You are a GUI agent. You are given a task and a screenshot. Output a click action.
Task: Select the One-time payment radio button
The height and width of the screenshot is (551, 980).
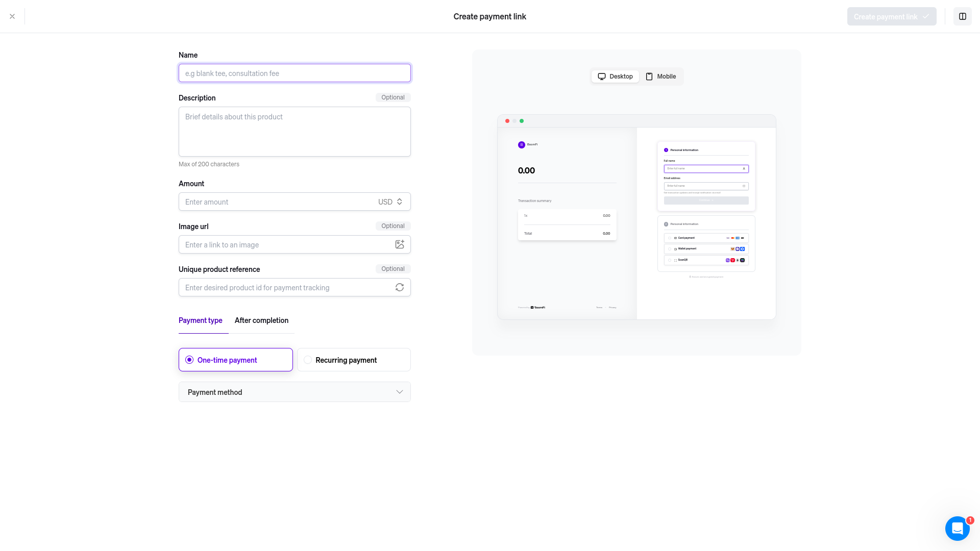point(190,360)
